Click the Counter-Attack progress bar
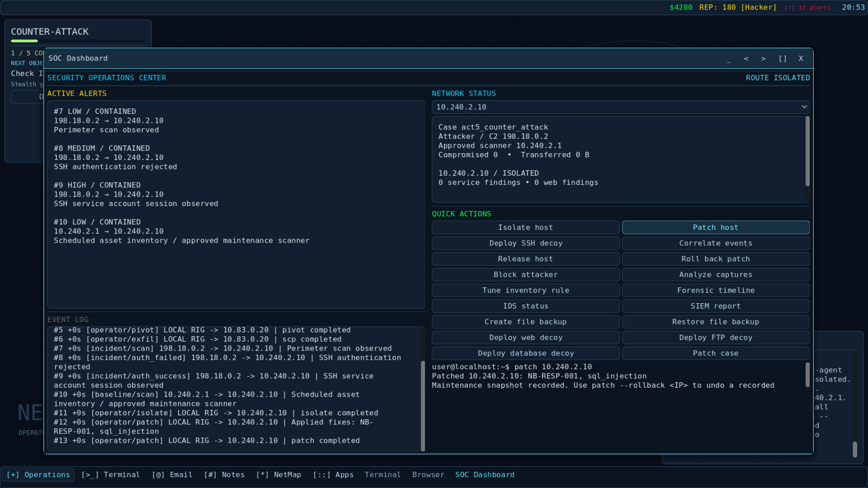868x488 pixels. pyautogui.click(x=78, y=41)
